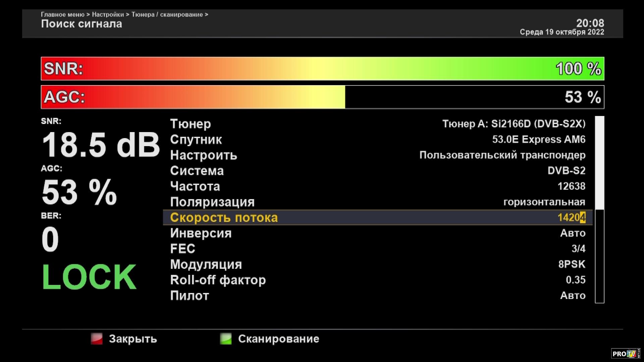Click the PRO TV logo watermark
Viewport: 644px width, 362px height.
(x=626, y=354)
